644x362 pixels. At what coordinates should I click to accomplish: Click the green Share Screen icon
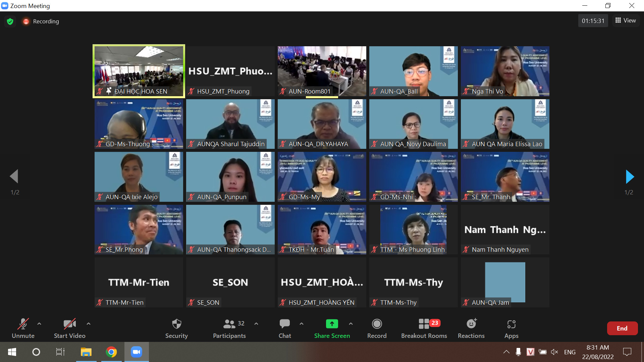point(332,324)
